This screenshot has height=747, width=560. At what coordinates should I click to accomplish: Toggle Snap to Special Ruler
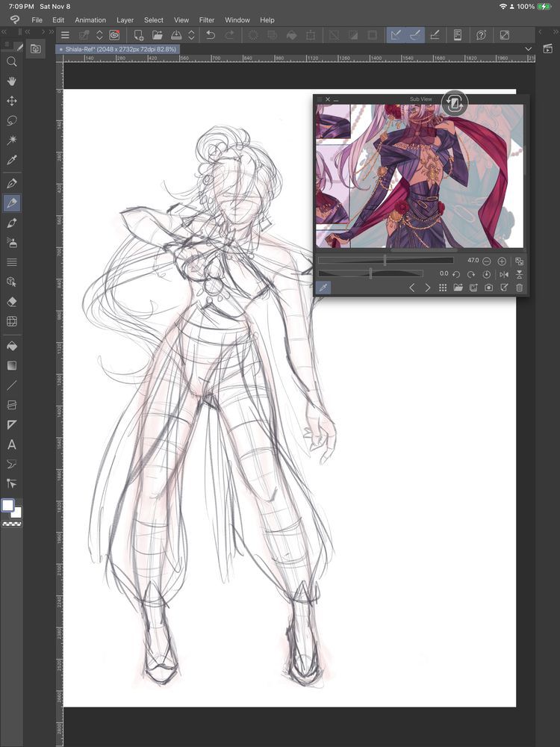coord(414,35)
